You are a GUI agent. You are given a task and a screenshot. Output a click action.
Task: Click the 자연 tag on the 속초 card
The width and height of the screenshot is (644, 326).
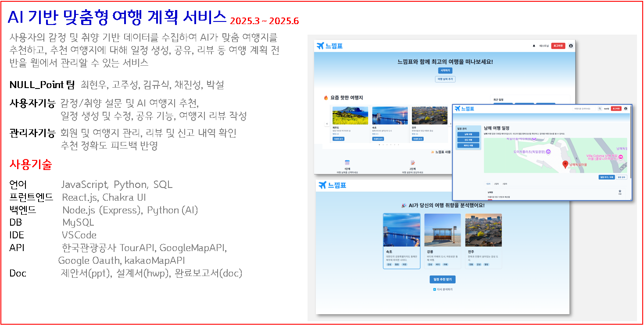click(404, 265)
